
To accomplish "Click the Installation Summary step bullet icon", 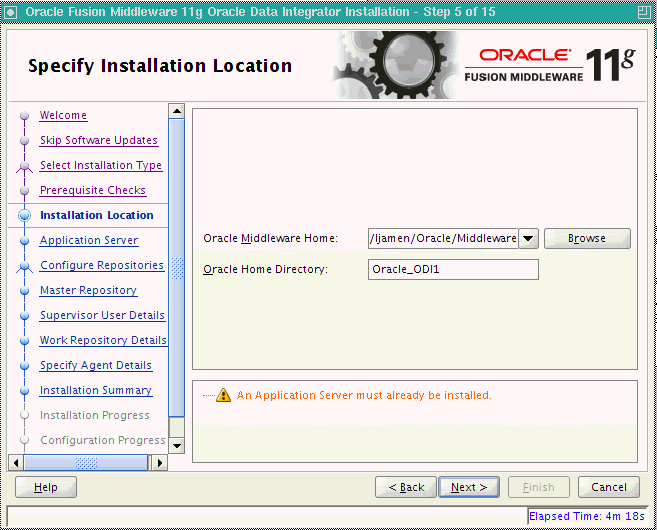I will tap(25, 390).
